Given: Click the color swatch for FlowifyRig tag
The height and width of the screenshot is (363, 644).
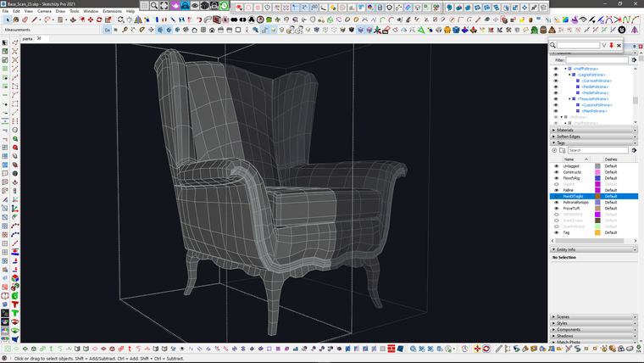Looking at the screenshot, I should tap(597, 178).
